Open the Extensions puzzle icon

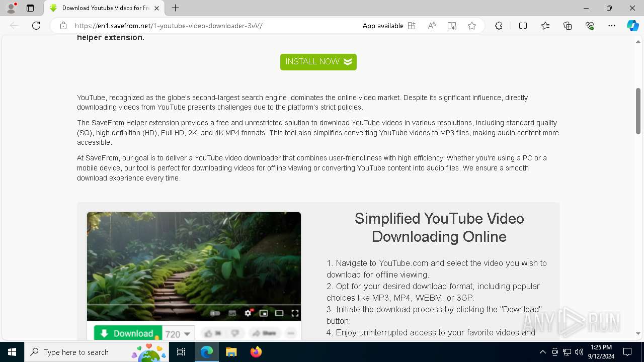(499, 26)
